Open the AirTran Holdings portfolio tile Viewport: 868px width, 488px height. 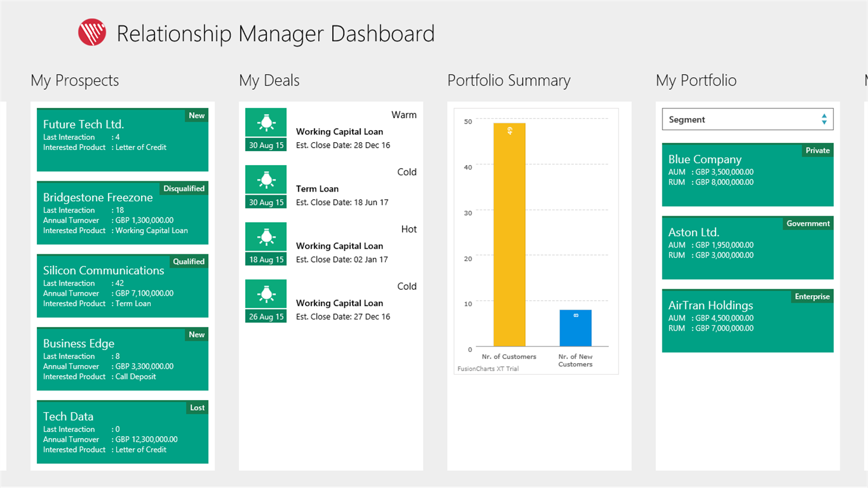point(747,321)
